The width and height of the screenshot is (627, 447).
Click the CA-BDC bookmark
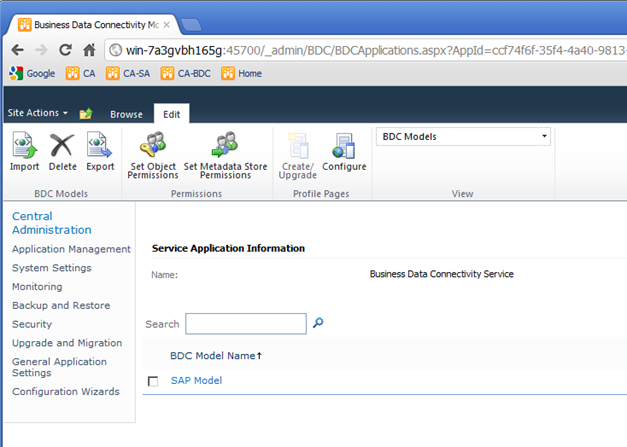click(x=187, y=73)
